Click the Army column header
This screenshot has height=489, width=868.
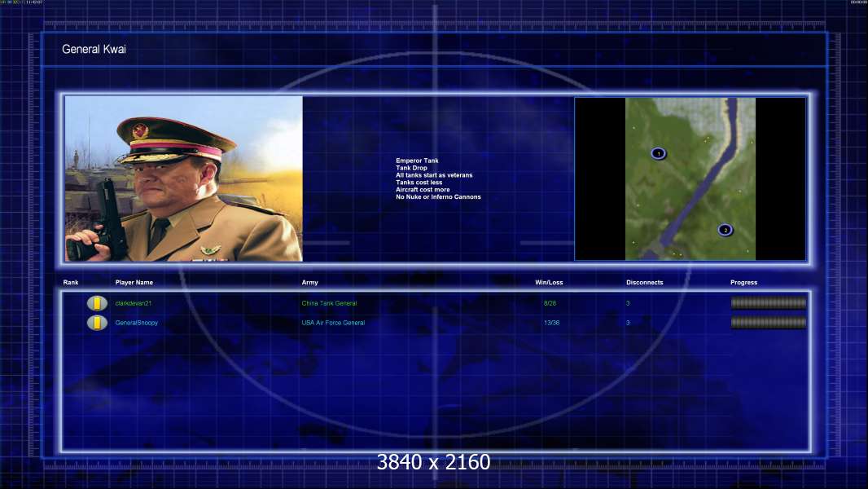click(x=309, y=283)
